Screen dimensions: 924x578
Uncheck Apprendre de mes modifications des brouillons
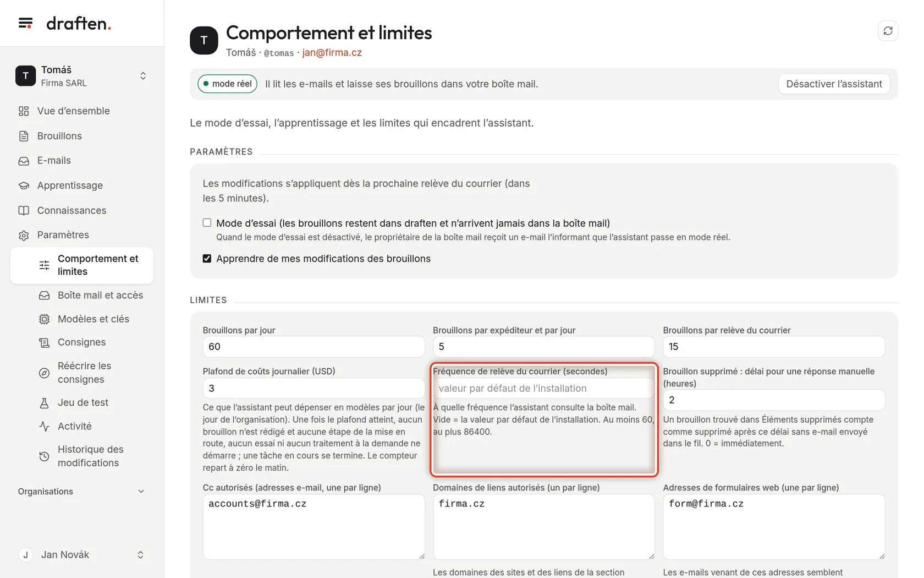coord(207,259)
